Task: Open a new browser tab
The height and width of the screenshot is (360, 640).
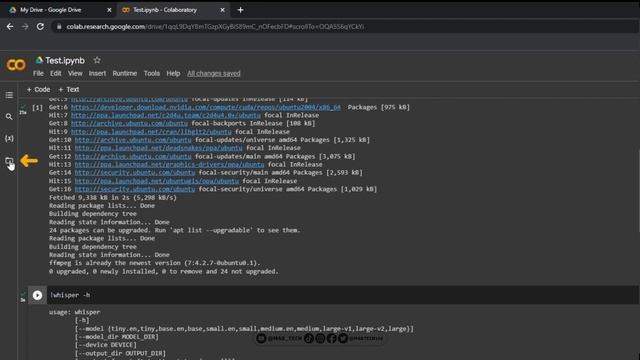Action: [x=240, y=10]
